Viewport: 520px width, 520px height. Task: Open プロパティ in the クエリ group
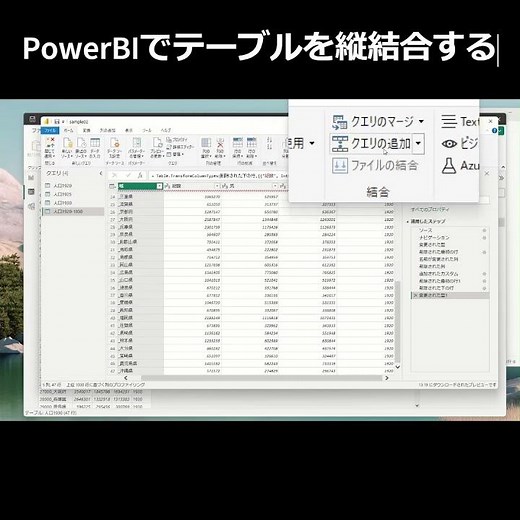[177, 140]
